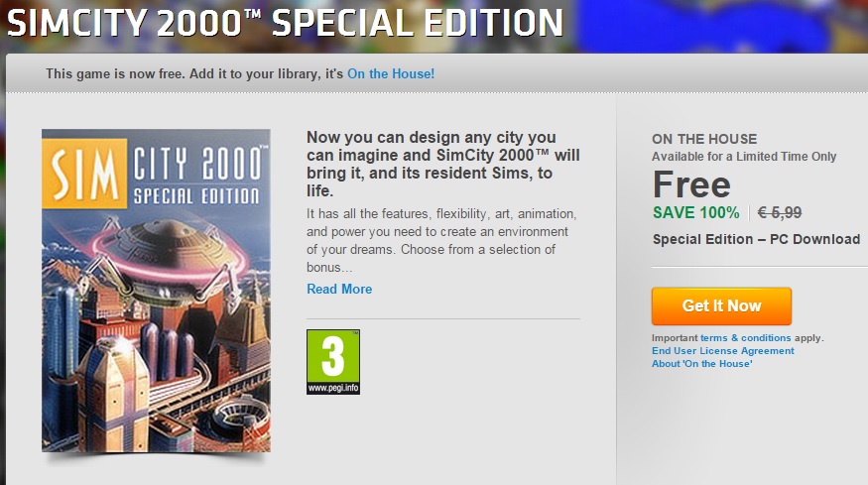
Task: Click the www.pegi.info text under rating
Action: click(333, 388)
